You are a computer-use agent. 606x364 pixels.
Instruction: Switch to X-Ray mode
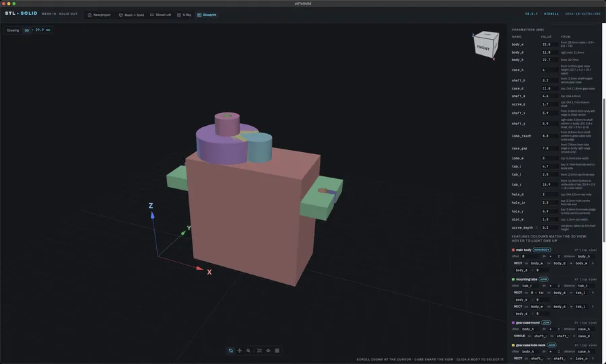click(184, 15)
